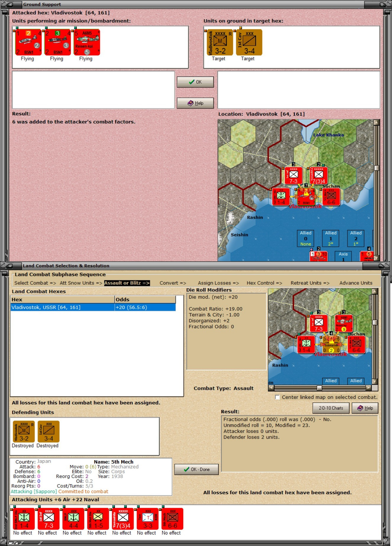This screenshot has height=546, width=392.
Task: Click the Land Combat map vertical scrollbar thumb
Action: pos(375,322)
